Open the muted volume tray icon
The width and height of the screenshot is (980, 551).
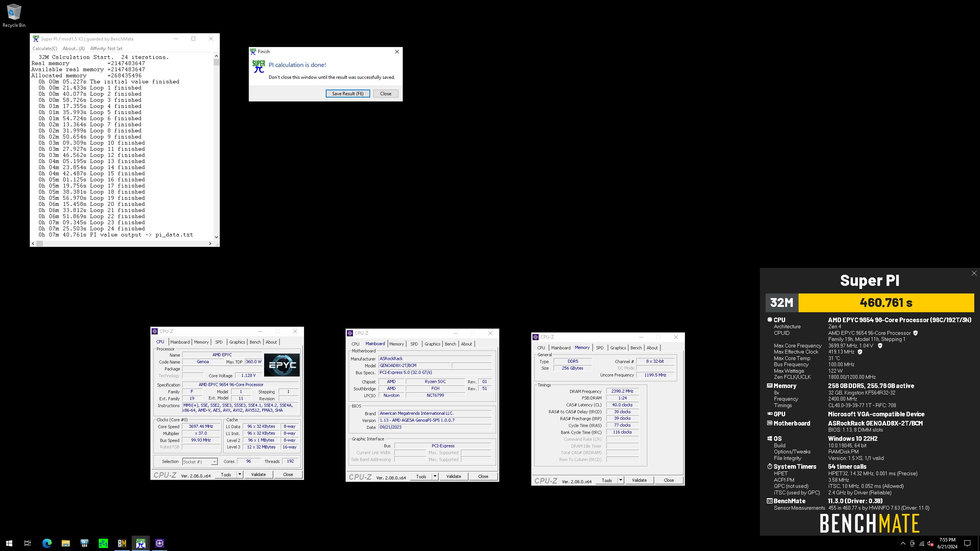(931, 543)
